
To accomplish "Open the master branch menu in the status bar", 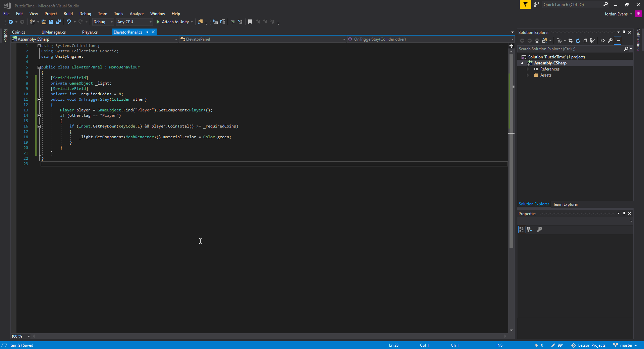I will click(x=626, y=345).
